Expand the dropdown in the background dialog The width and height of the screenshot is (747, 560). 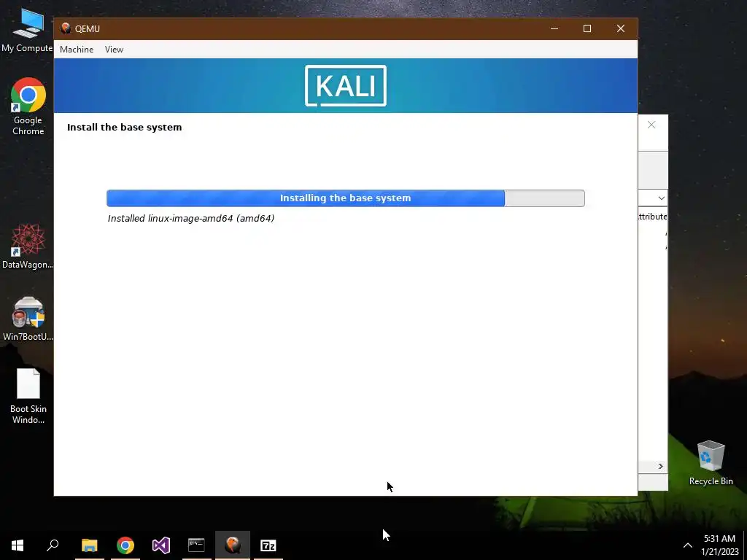[661, 198]
